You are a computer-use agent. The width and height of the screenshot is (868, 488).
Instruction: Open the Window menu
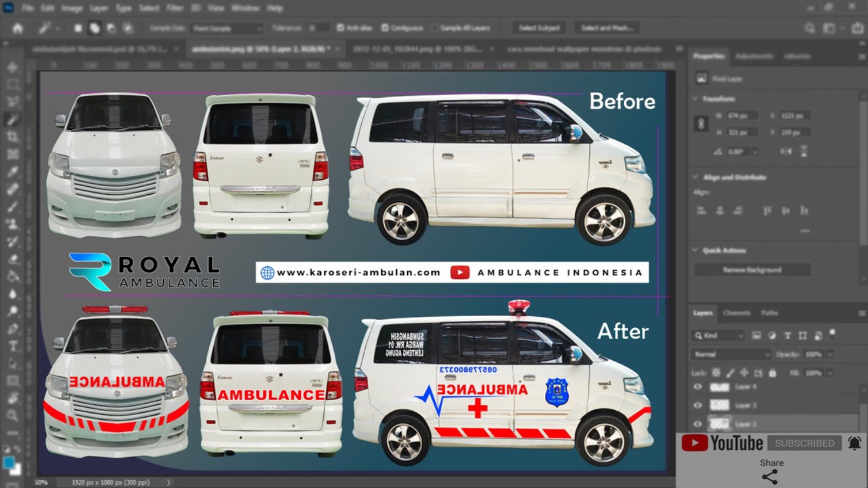point(245,8)
